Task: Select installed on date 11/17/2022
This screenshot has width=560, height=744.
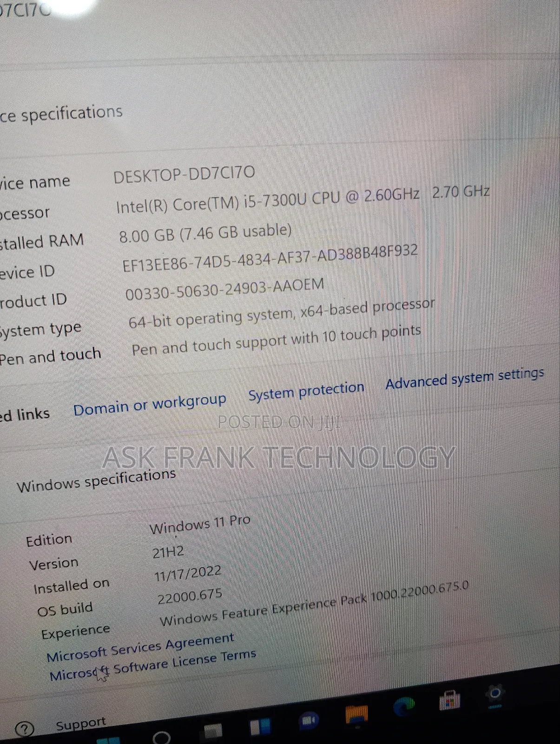Action: pyautogui.click(x=188, y=573)
